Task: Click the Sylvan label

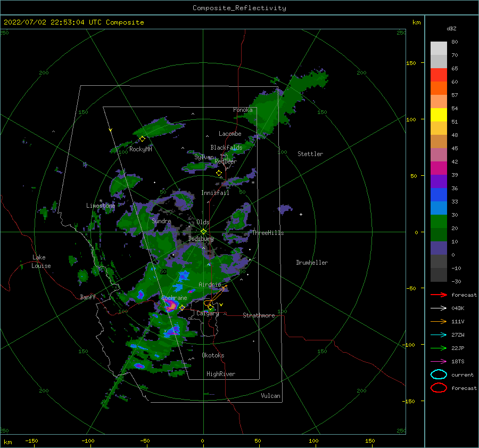Action: click(204, 157)
